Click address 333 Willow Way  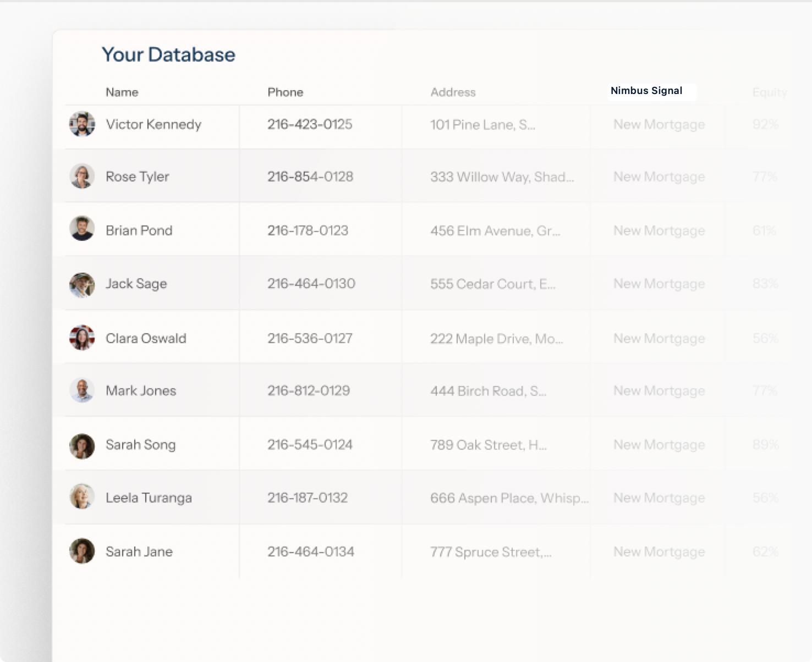(x=502, y=177)
